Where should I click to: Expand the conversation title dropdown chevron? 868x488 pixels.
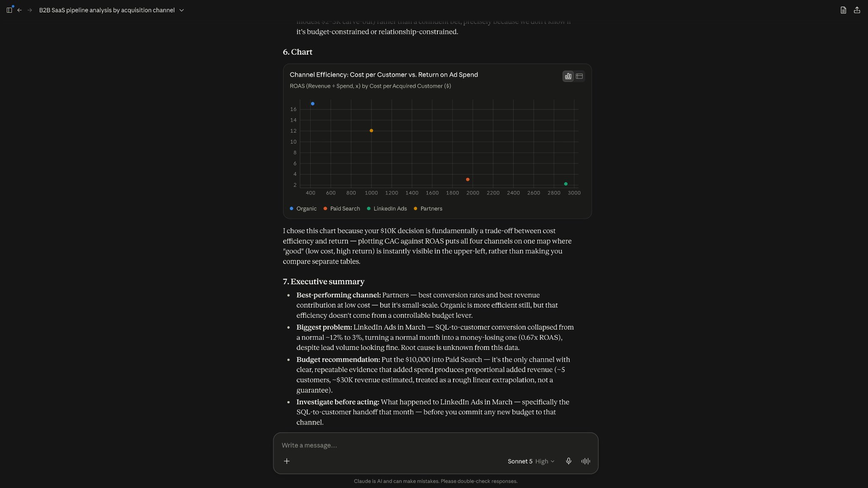pos(181,10)
